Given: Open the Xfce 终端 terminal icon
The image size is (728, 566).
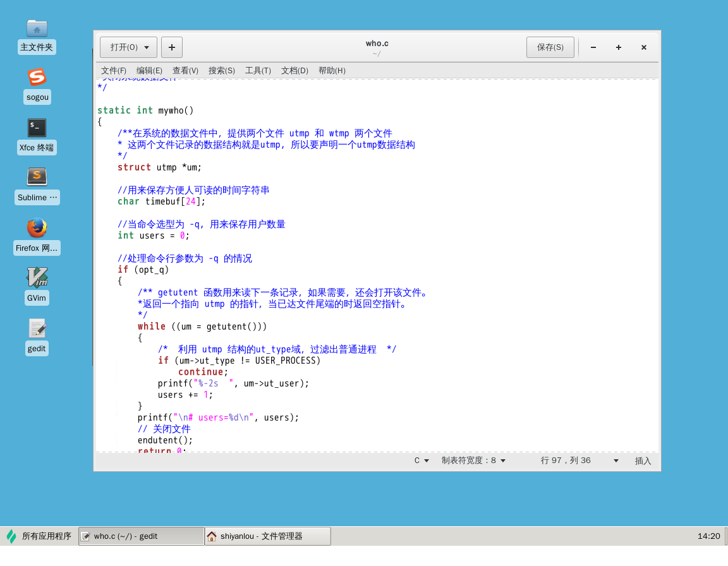Looking at the screenshot, I should [x=37, y=128].
